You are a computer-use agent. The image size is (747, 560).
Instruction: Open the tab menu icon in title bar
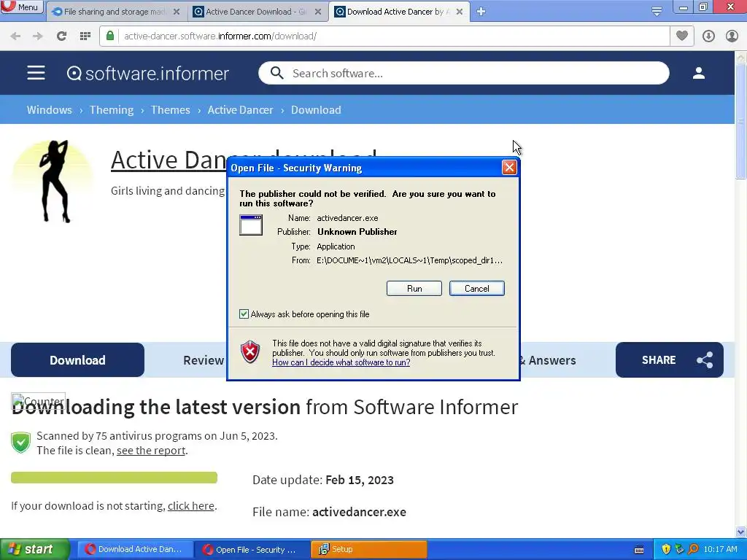pos(657,12)
